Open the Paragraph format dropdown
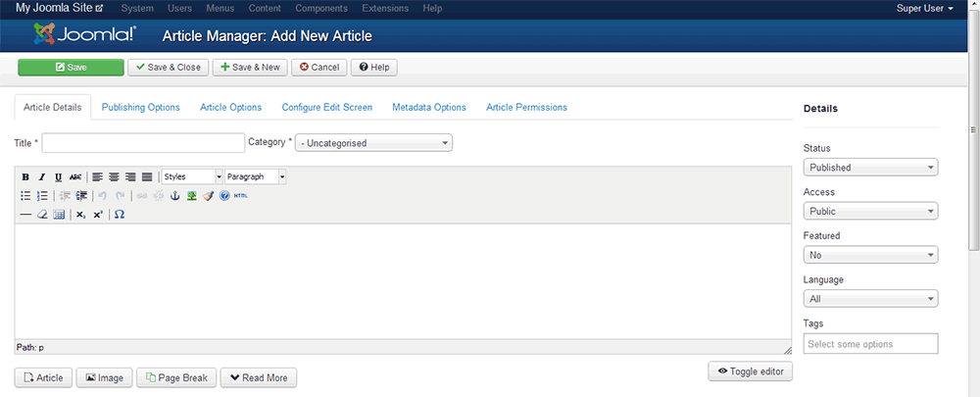The width and height of the screenshot is (980, 397). tap(255, 177)
